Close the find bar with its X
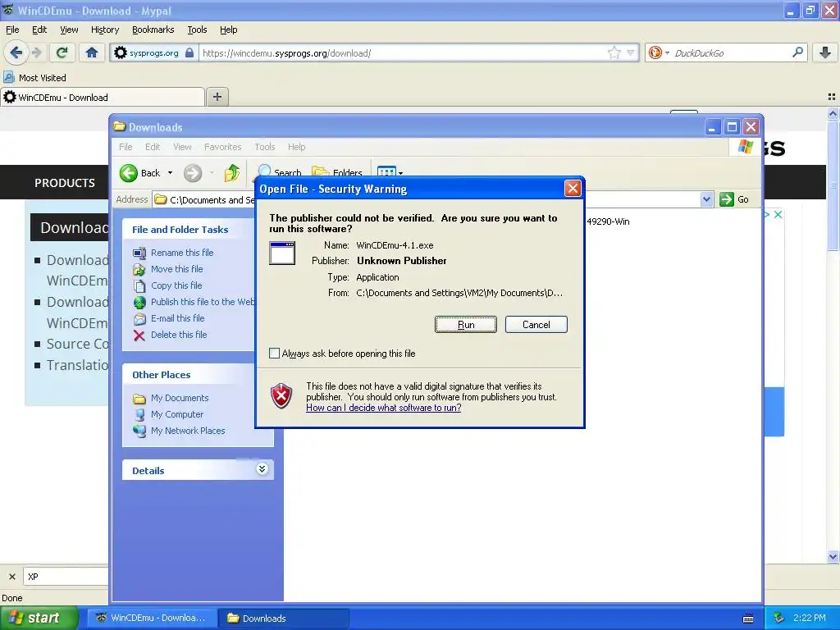This screenshot has width=840, height=630. 11,577
